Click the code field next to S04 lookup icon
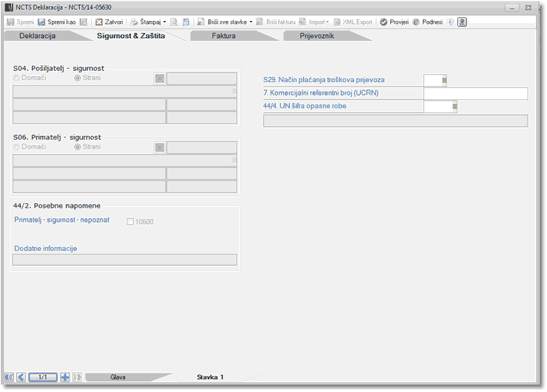 pyautogui.click(x=202, y=78)
